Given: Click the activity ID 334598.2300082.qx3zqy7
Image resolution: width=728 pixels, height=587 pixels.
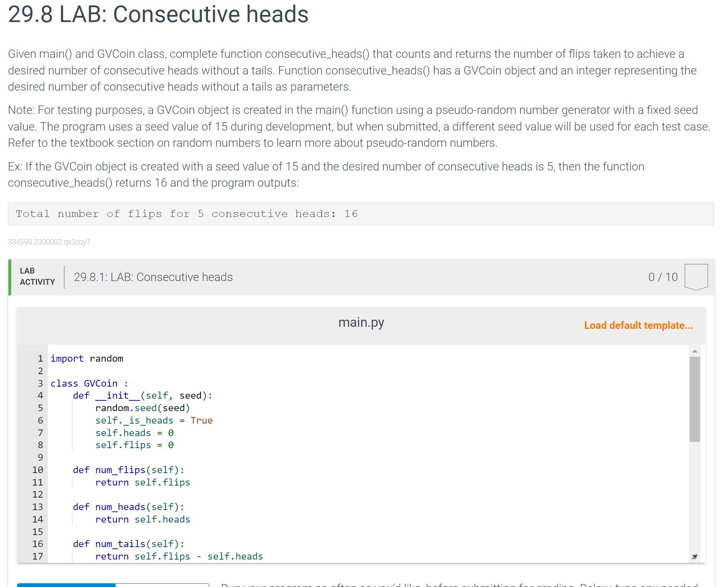Looking at the screenshot, I should [x=49, y=242].
